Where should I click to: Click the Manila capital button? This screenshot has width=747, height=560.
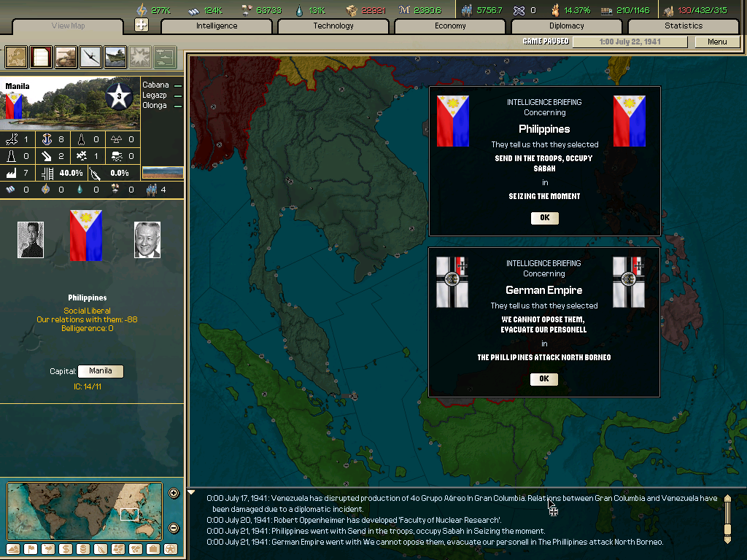pos(100,371)
